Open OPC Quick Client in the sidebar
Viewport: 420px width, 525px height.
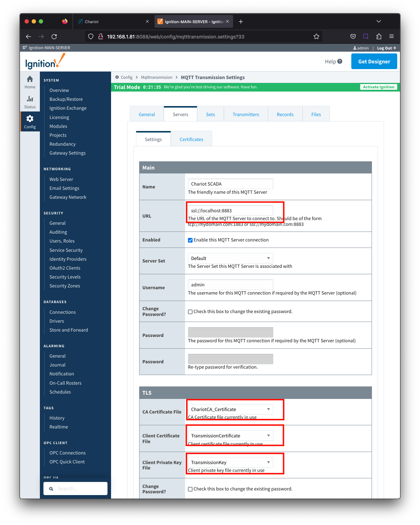click(67, 462)
